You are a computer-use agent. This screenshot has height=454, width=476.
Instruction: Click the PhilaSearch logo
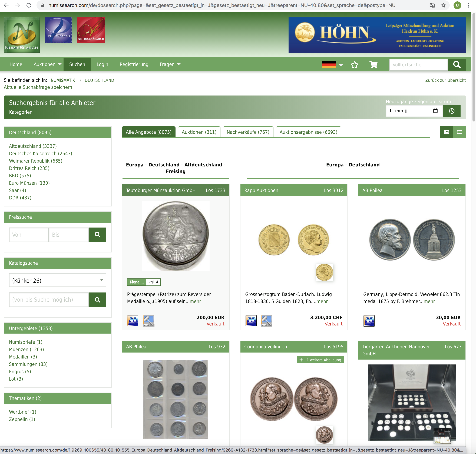pyautogui.click(x=58, y=30)
